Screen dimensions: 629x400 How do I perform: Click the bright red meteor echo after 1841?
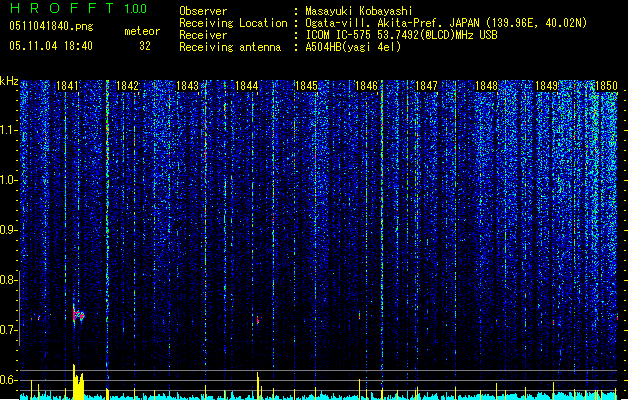point(79,315)
